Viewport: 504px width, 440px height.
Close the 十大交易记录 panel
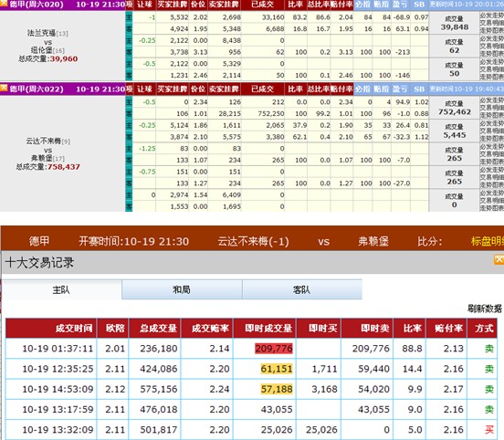point(499,259)
